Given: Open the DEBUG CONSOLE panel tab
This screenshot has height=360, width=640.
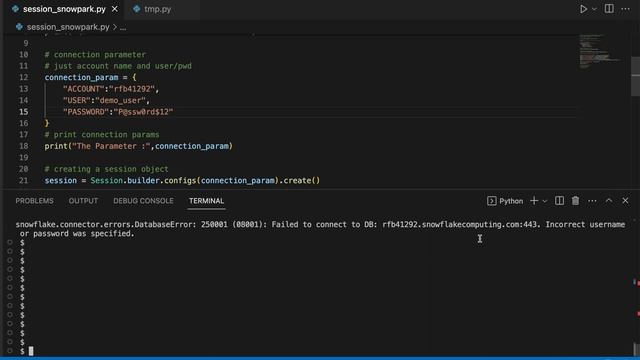Looking at the screenshot, I should 143,201.
